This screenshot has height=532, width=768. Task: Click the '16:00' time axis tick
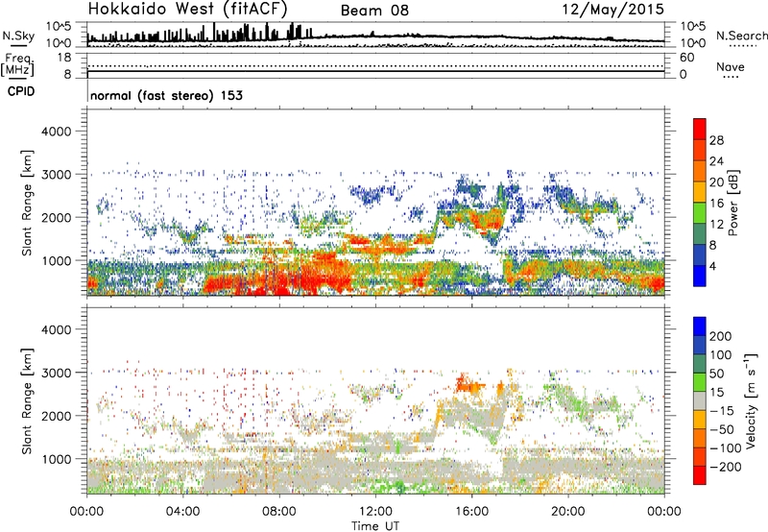click(471, 512)
